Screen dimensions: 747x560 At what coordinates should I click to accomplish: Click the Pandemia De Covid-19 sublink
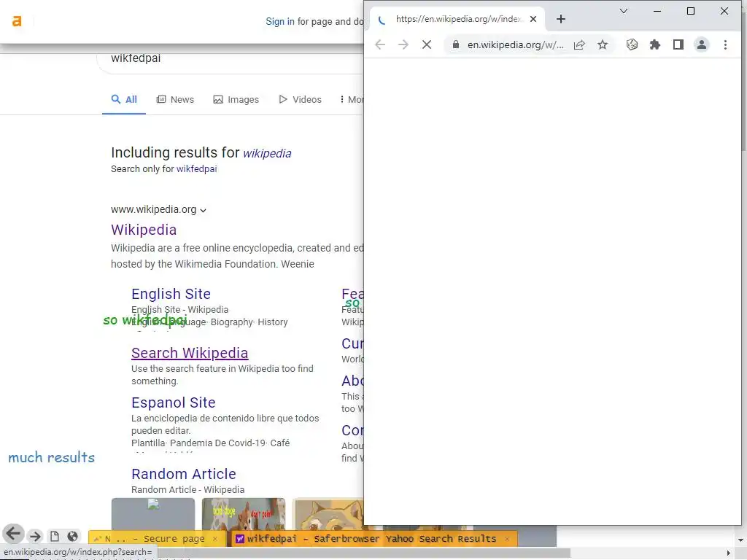[x=217, y=443]
